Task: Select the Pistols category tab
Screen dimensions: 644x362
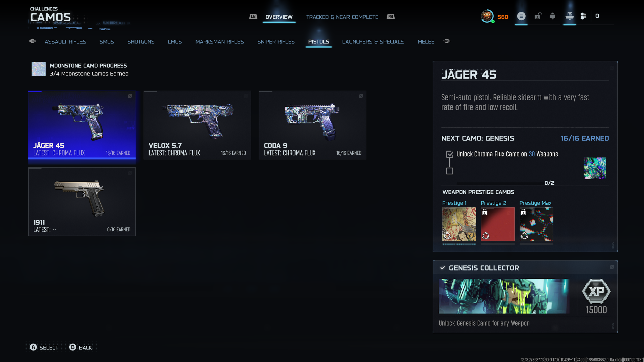Action: click(x=319, y=42)
